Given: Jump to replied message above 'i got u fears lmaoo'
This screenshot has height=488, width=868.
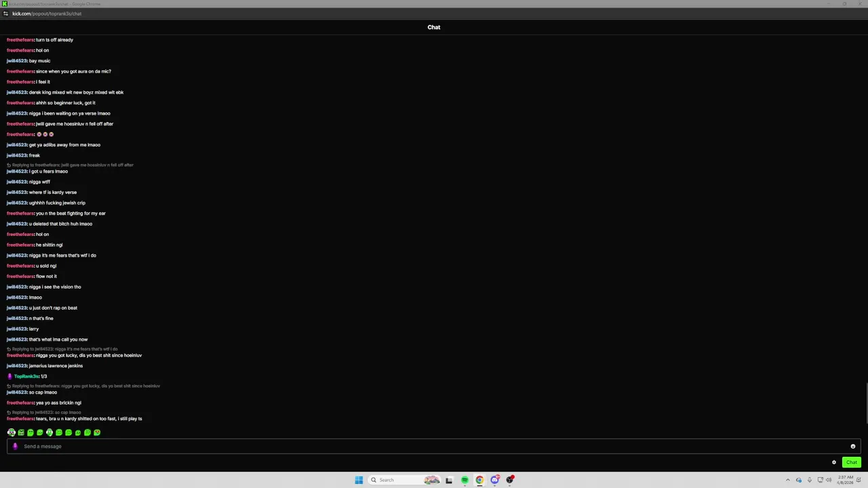Looking at the screenshot, I should 70,165.
